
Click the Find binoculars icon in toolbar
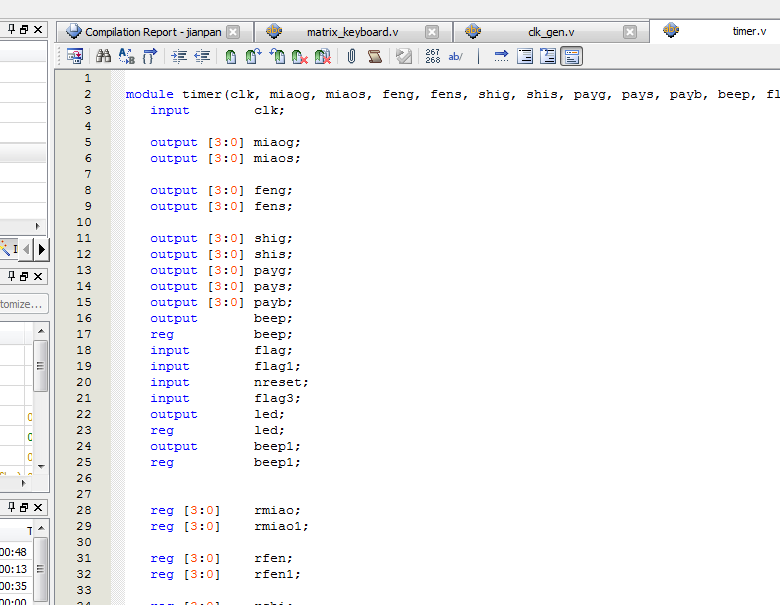click(103, 57)
